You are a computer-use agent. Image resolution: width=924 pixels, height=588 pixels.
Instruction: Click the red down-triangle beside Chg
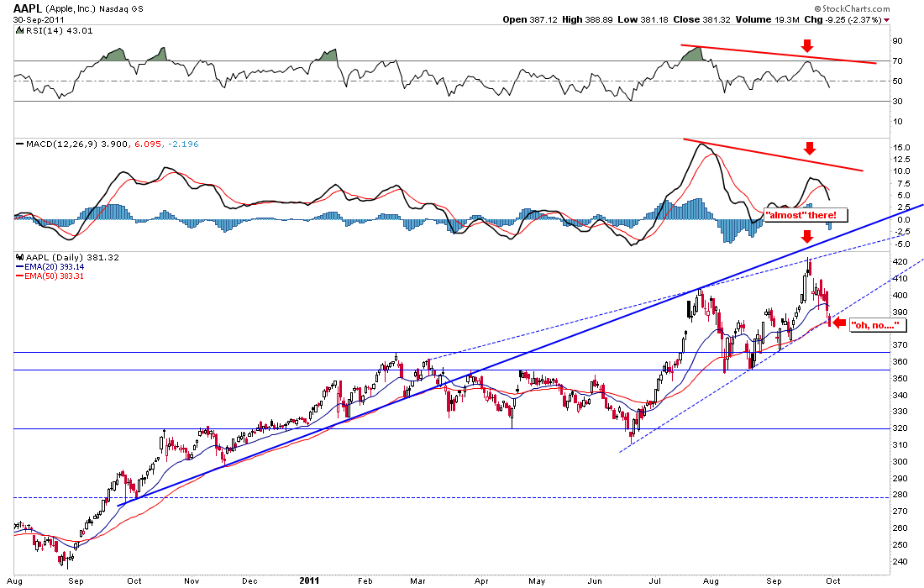887,20
